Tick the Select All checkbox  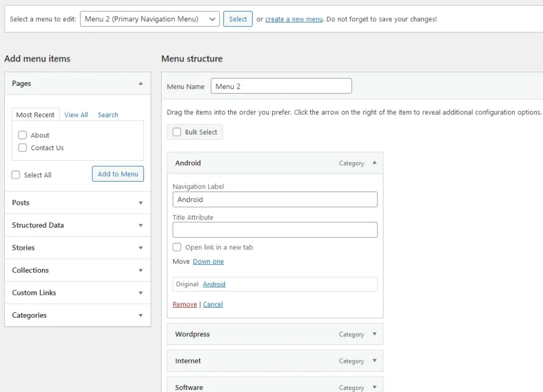pyautogui.click(x=16, y=175)
